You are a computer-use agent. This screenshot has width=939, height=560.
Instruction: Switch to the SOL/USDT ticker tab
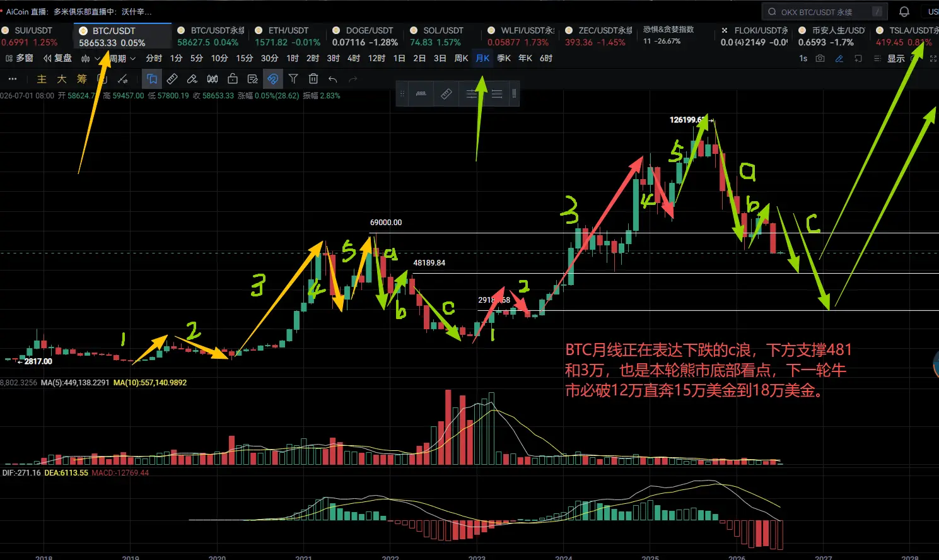[x=443, y=36]
